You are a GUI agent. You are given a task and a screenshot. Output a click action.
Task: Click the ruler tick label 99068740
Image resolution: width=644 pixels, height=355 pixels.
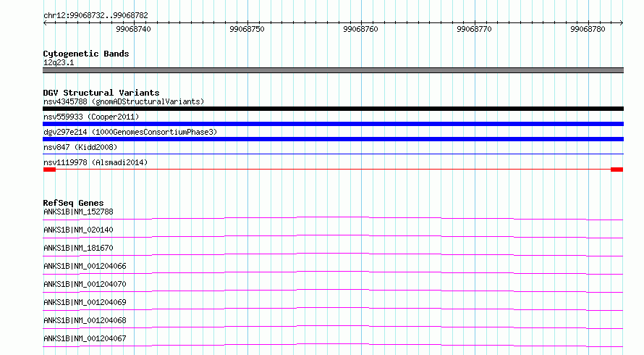click(133, 29)
